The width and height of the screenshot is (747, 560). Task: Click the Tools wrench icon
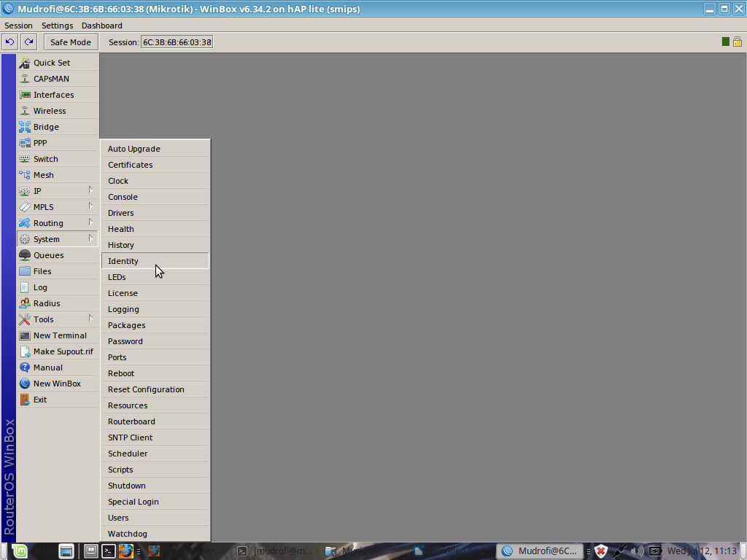coord(24,319)
